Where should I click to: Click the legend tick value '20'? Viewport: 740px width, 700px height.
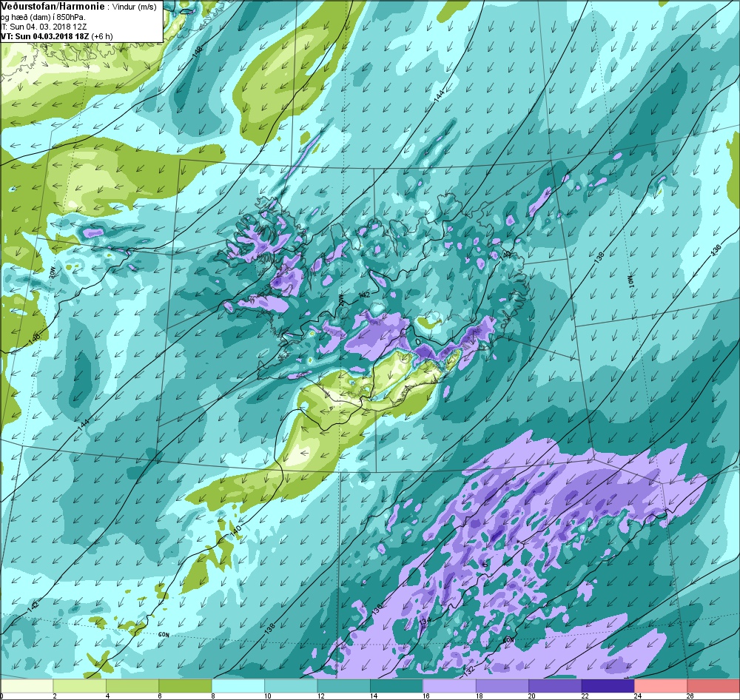click(532, 696)
